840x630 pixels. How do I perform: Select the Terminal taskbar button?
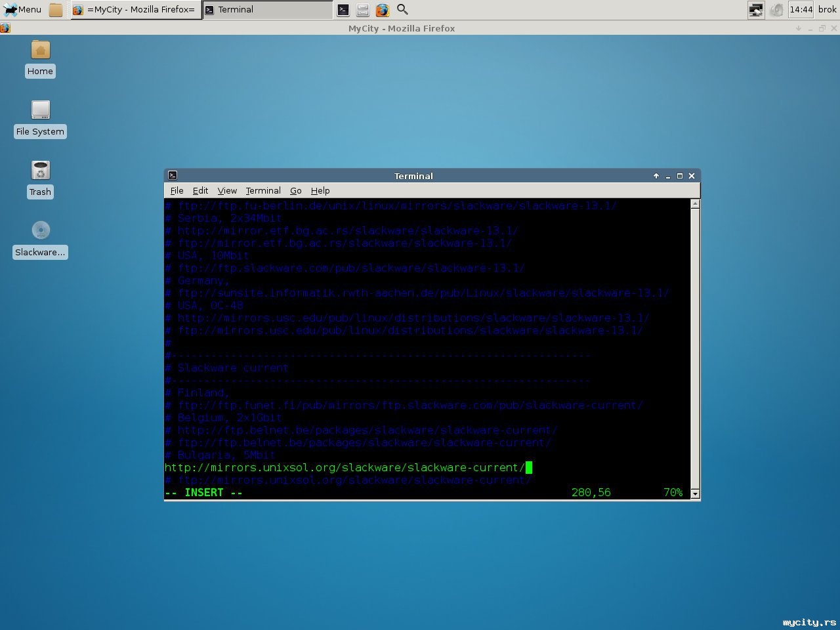coord(267,9)
